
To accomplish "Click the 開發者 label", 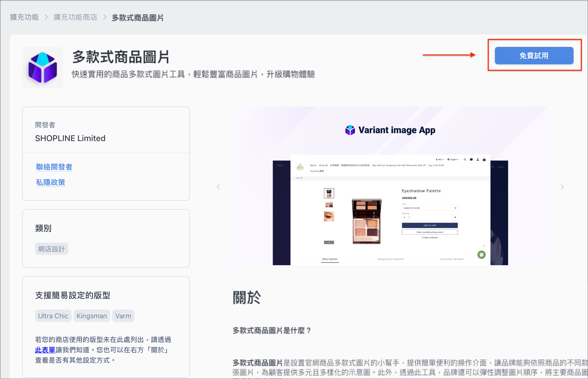I will (45, 125).
